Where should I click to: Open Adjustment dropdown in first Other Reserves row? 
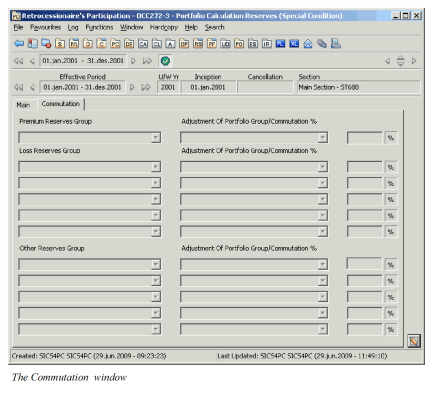click(323, 265)
